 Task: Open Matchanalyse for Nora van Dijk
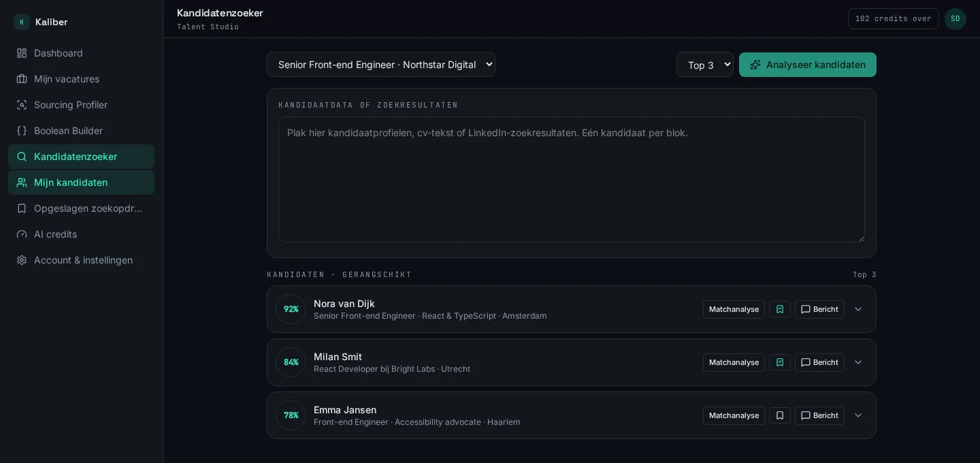click(x=734, y=309)
